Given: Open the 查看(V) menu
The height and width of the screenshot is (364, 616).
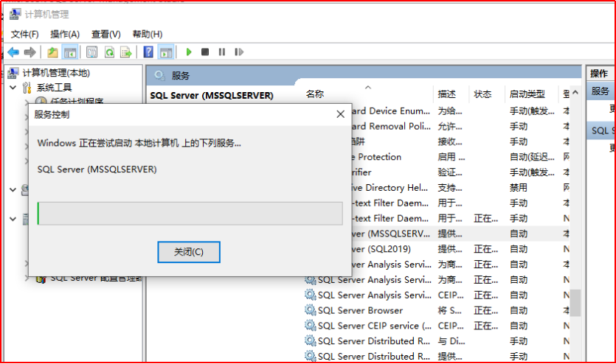Looking at the screenshot, I should 105,35.
